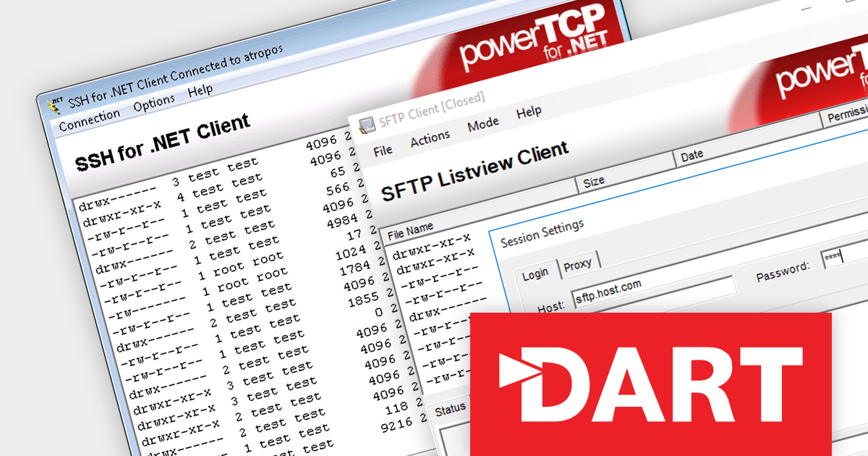Viewport: 868px width, 456px height.
Task: Open Mode menu in SFTP Client
Action: [x=482, y=124]
